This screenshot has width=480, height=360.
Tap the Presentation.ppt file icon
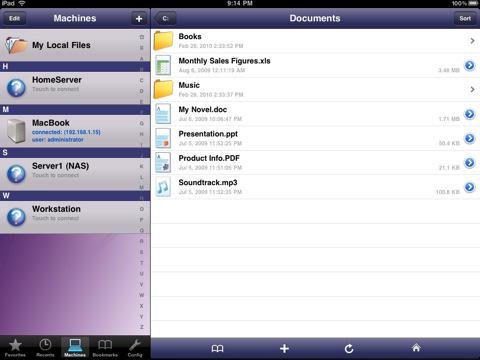tap(163, 138)
